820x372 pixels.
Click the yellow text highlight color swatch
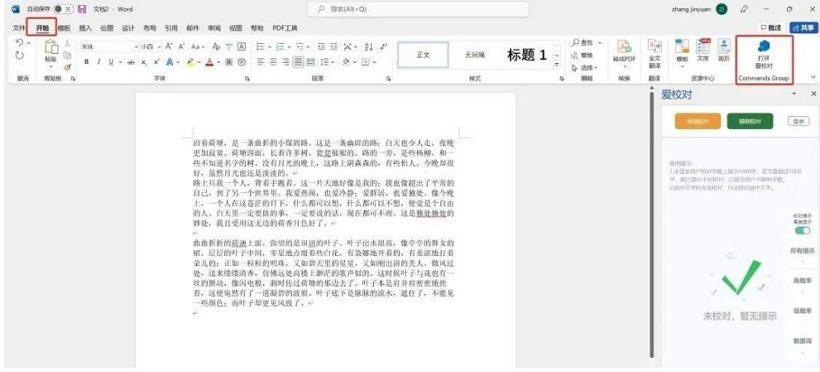pyautogui.click(x=190, y=62)
